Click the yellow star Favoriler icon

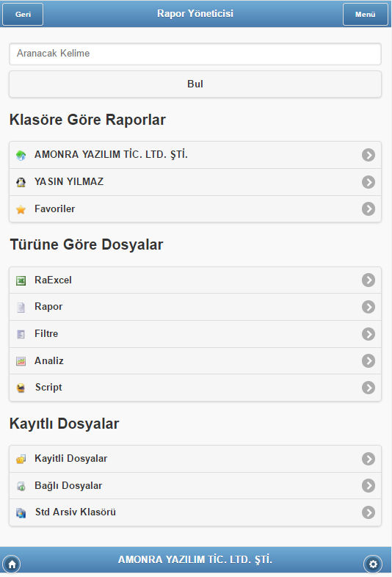click(21, 209)
